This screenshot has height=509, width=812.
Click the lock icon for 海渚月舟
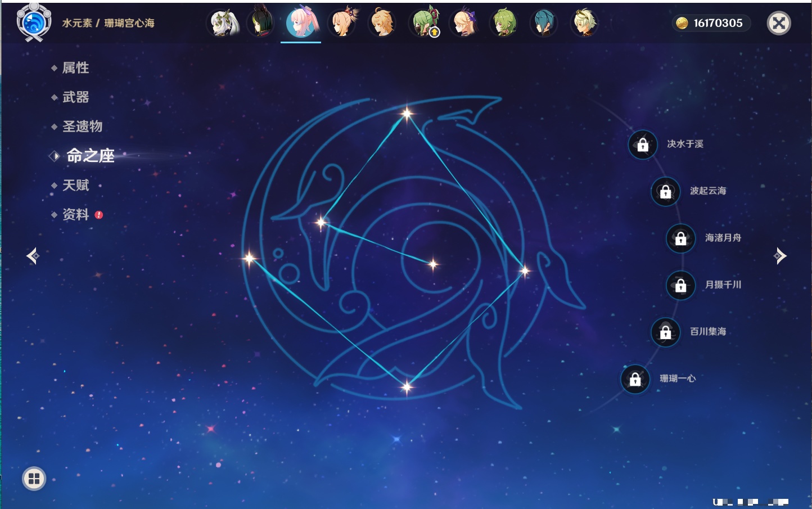click(x=680, y=238)
